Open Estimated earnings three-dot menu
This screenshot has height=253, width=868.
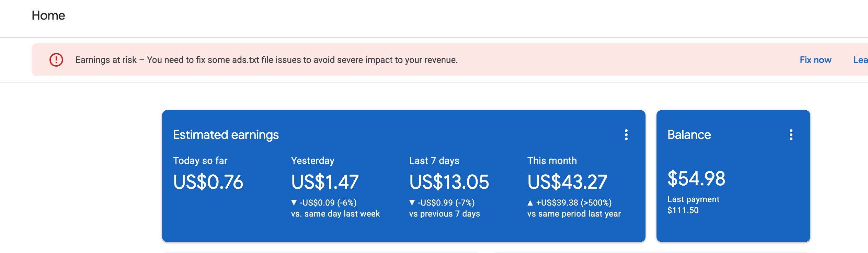(626, 135)
